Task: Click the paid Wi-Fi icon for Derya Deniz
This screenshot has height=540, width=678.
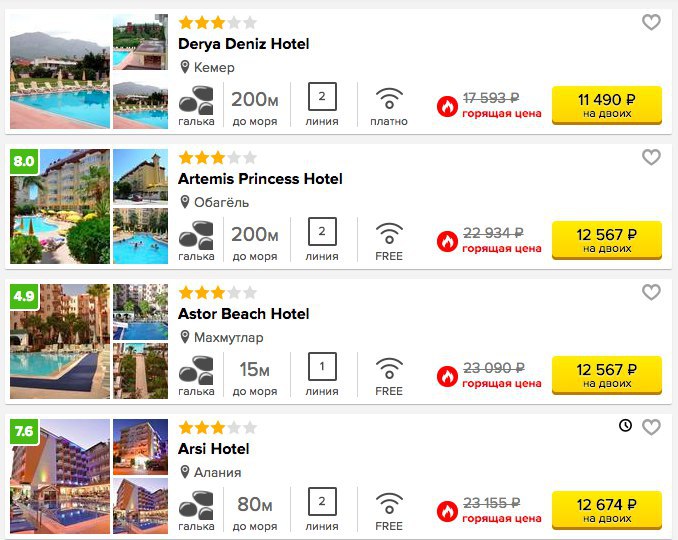Action: [389, 99]
